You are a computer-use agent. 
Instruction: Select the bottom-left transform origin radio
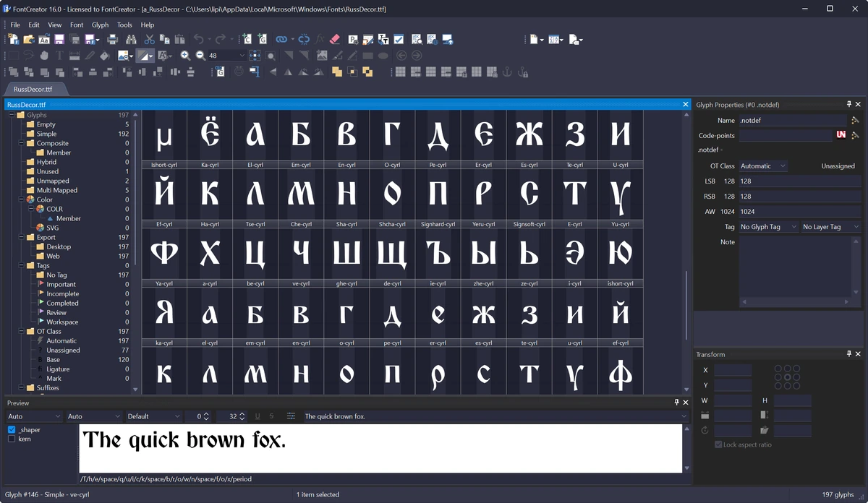[x=778, y=387]
